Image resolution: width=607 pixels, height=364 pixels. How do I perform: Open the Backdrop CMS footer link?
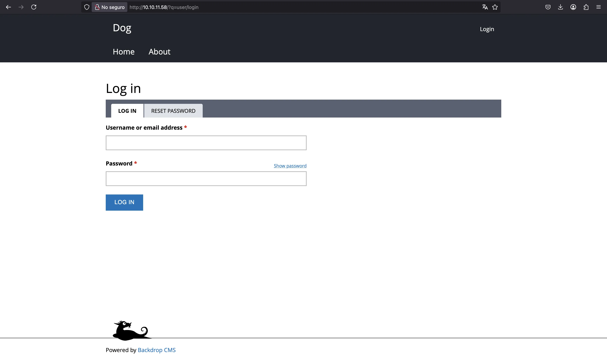point(156,350)
